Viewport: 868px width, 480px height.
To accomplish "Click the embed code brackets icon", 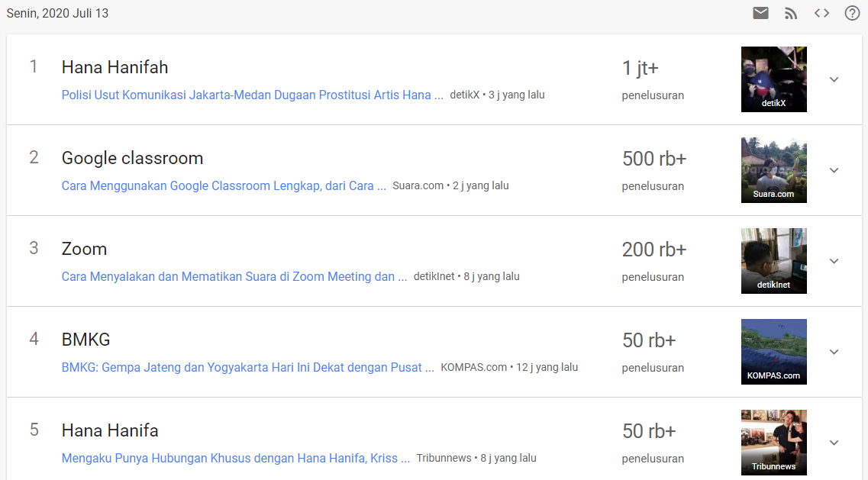I will (x=821, y=13).
